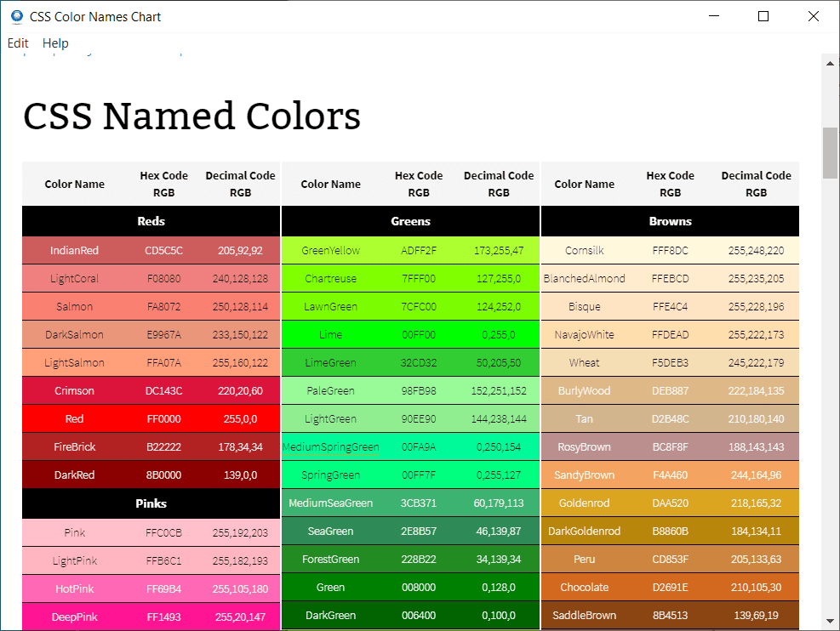This screenshot has height=631, width=840.
Task: Click the Chartreuse color name cell
Action: [332, 279]
